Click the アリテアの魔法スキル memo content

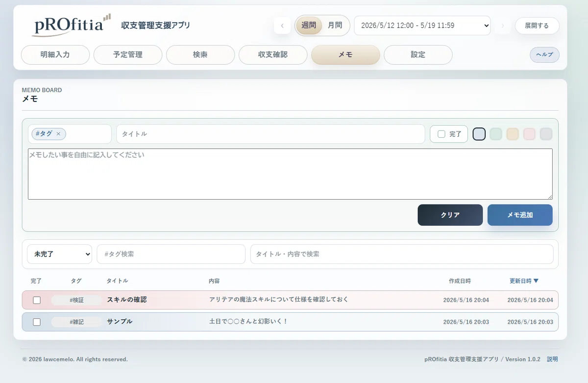(279, 300)
